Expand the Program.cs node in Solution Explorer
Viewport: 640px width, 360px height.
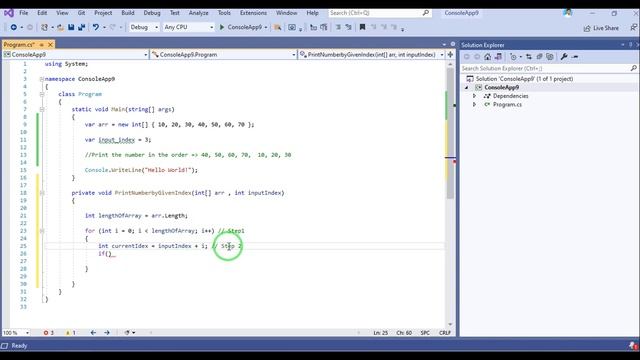coord(474,104)
